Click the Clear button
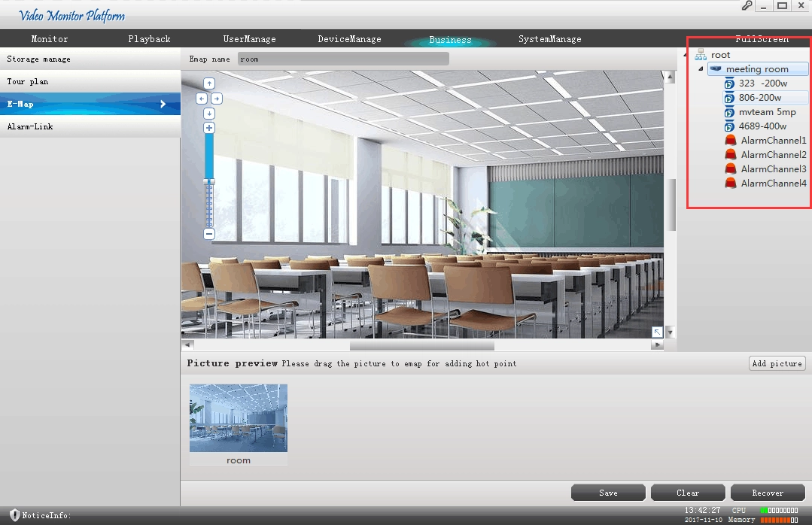 [x=688, y=493]
